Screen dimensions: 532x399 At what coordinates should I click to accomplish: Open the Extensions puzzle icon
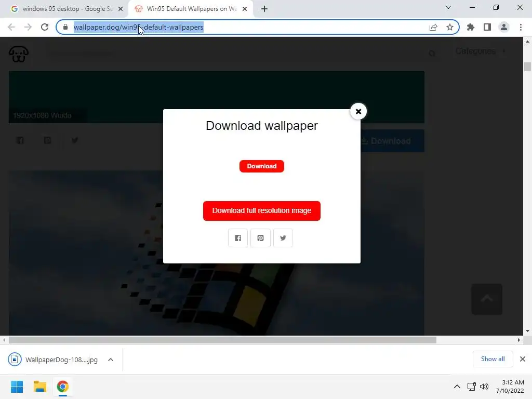471,27
